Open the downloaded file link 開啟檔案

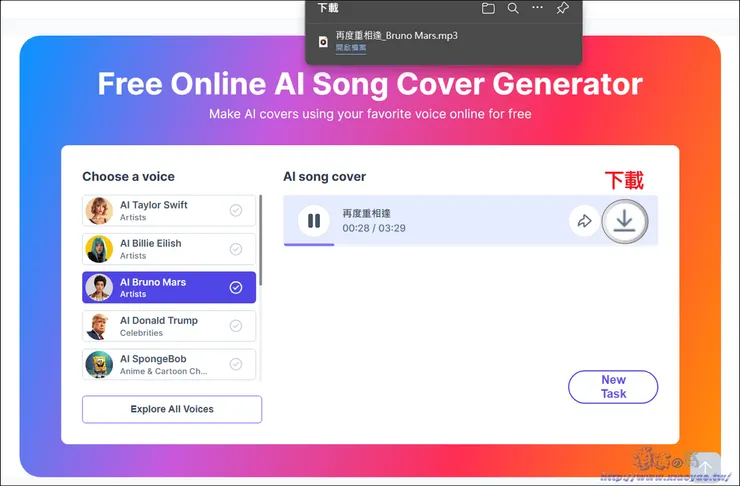pos(351,48)
